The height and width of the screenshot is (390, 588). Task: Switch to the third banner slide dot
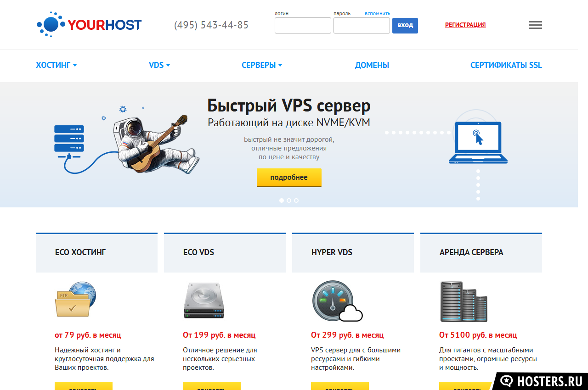(296, 201)
